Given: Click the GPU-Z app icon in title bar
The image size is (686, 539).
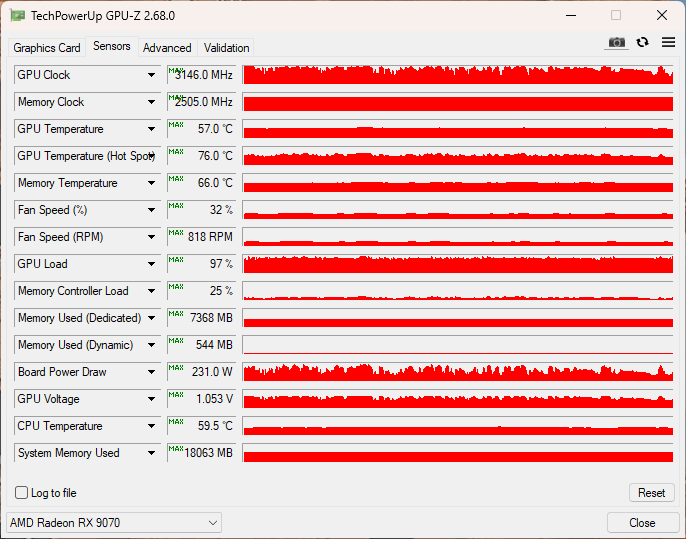Looking at the screenshot, I should (x=18, y=16).
